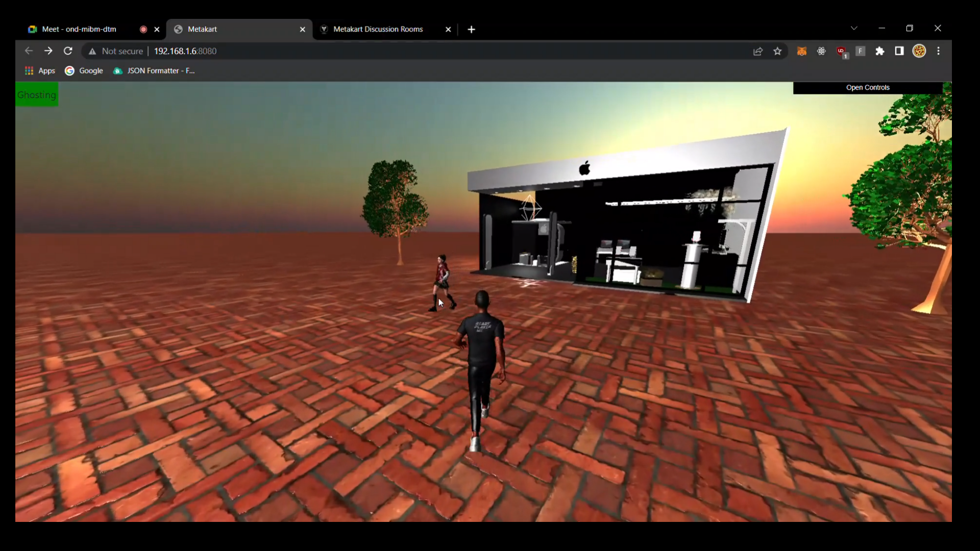Close the Metakart tab

303,30
